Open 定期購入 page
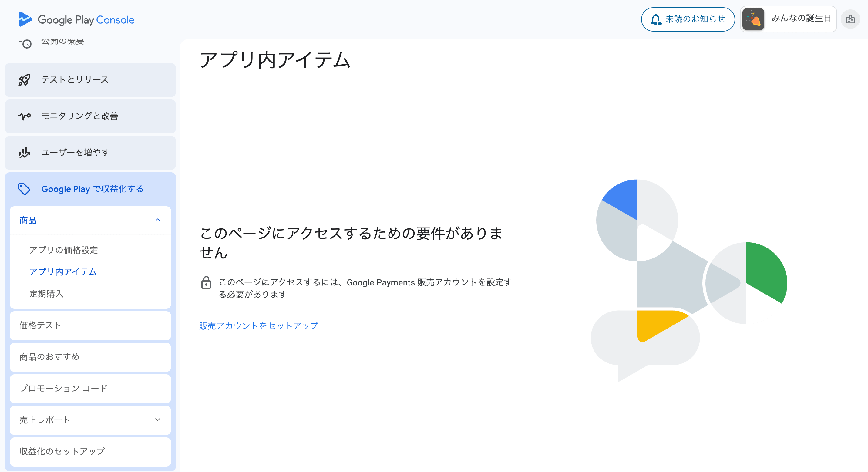Screen dimensions: 868x472 (x=46, y=294)
